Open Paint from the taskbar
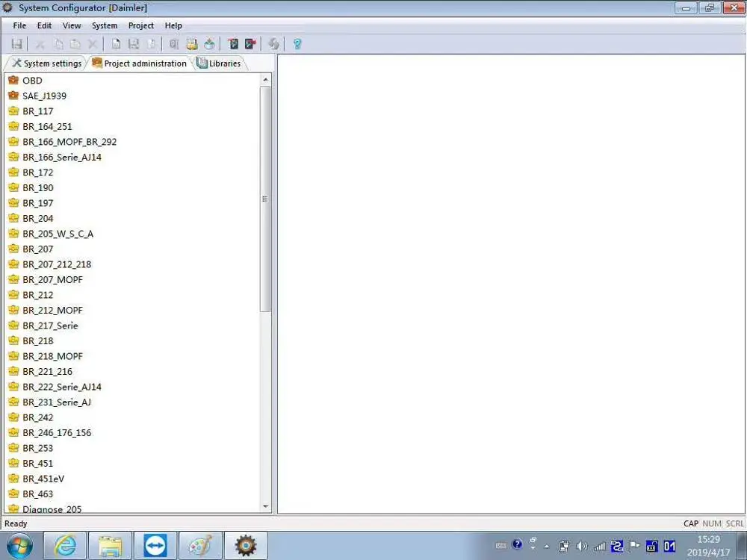The height and width of the screenshot is (560, 747). click(200, 546)
